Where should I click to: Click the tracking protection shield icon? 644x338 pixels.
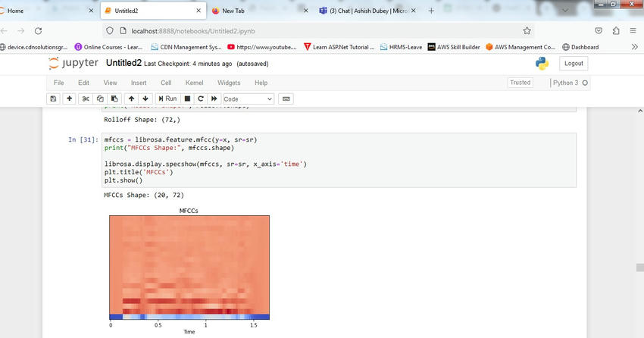110,31
